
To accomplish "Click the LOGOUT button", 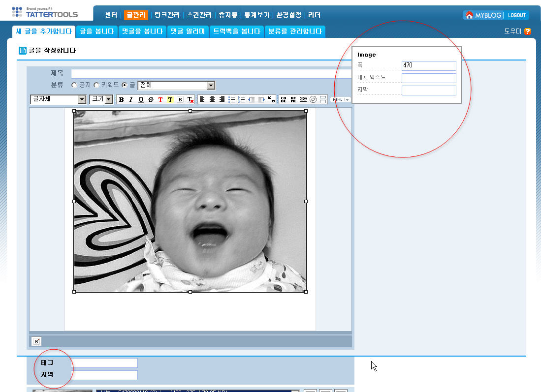I will pyautogui.click(x=516, y=15).
